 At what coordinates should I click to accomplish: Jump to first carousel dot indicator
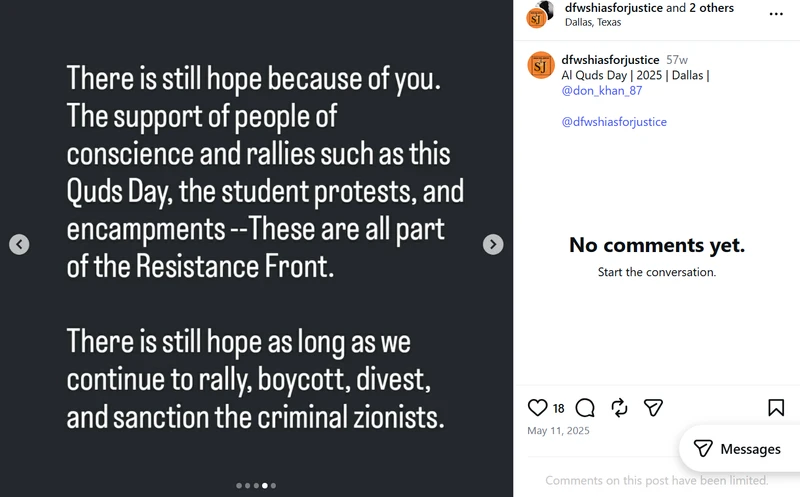[239, 486]
